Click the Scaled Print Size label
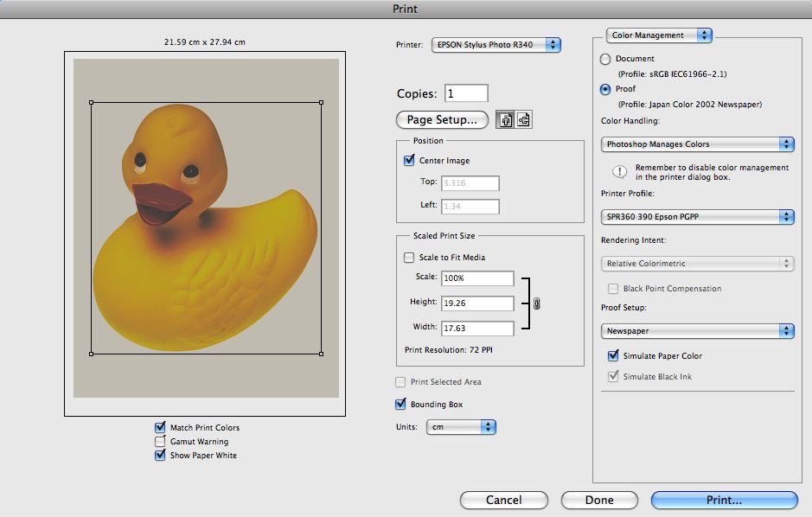812x517 pixels. click(444, 236)
